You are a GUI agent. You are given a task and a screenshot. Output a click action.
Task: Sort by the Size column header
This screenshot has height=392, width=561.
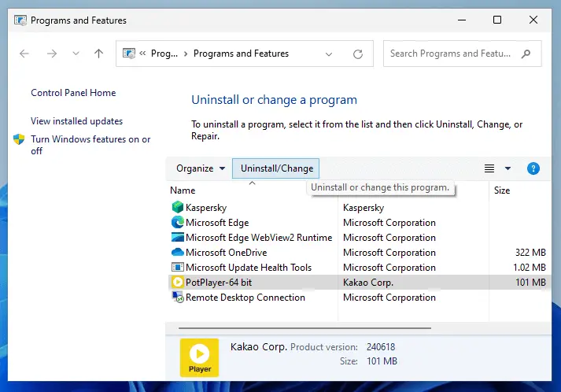[502, 190]
